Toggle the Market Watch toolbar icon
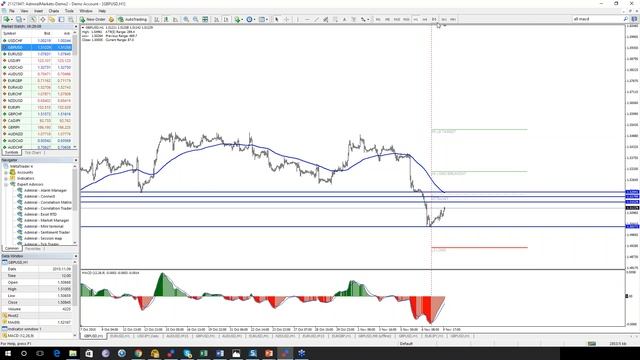The width and height of the screenshot is (640, 360). point(33,19)
